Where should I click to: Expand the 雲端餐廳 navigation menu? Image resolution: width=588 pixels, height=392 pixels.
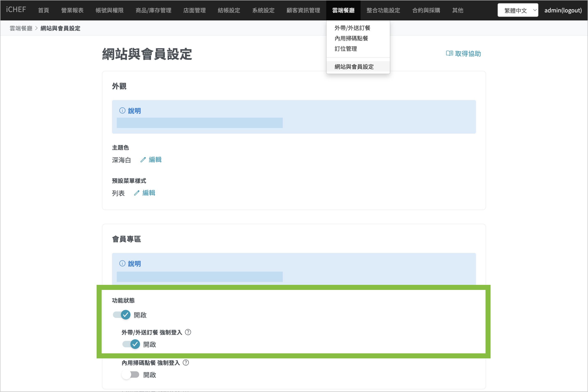343,10
